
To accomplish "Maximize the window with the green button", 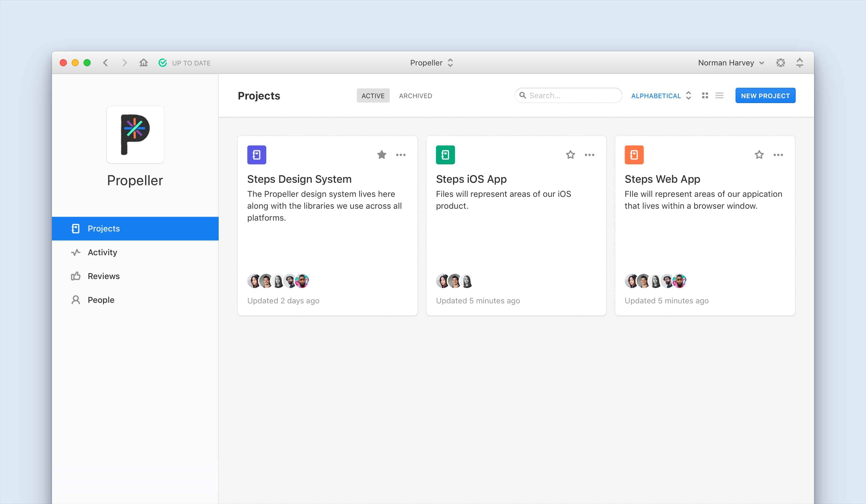I will pos(87,62).
